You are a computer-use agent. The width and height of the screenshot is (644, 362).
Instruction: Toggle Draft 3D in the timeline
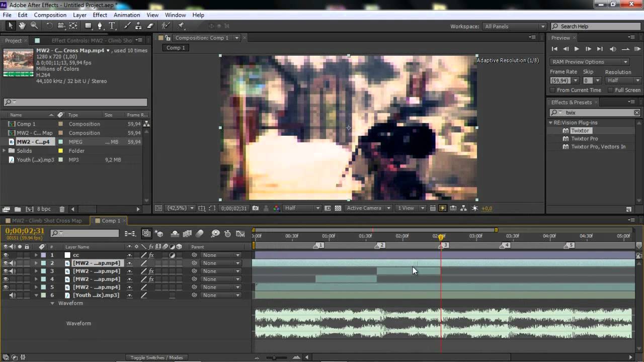[x=159, y=233]
